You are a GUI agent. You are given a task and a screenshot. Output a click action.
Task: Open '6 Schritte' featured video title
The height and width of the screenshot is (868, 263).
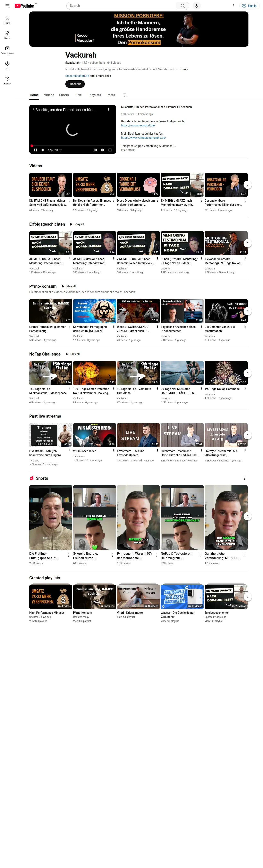(x=156, y=107)
